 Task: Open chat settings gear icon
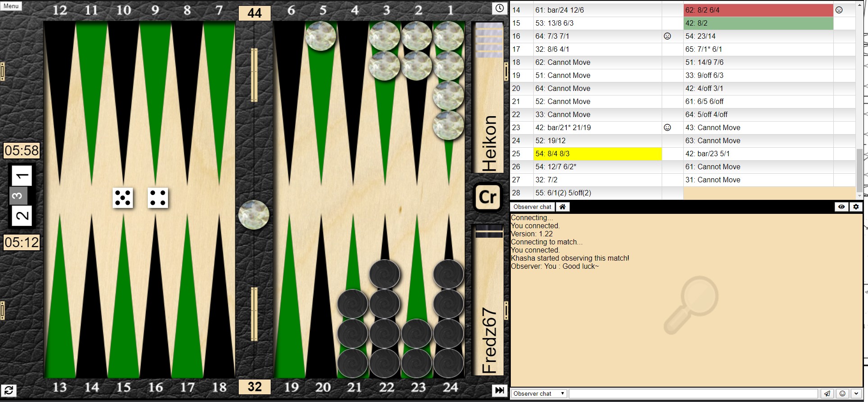click(856, 207)
